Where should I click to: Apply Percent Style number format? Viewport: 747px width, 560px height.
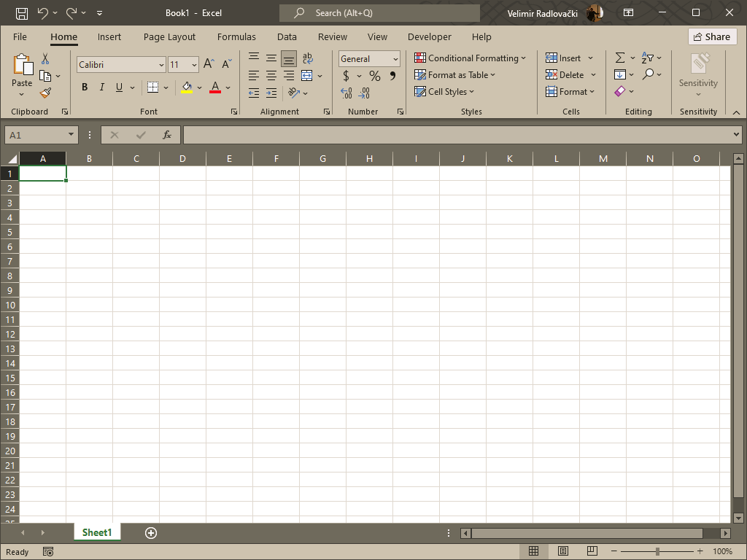(x=374, y=76)
